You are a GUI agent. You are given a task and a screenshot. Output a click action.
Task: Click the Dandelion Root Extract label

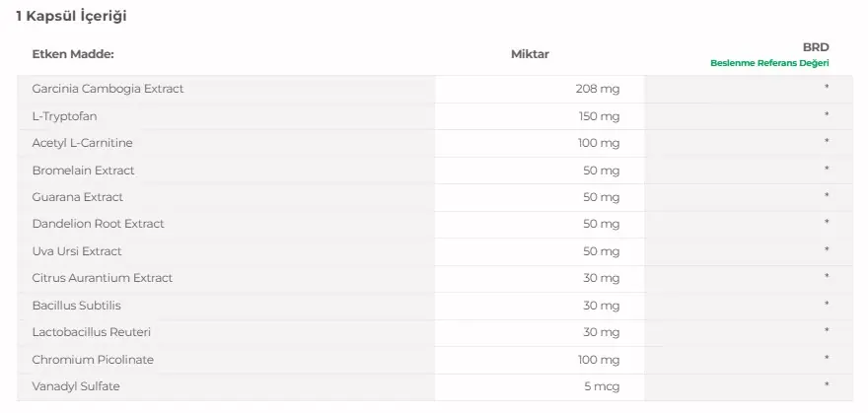point(98,224)
